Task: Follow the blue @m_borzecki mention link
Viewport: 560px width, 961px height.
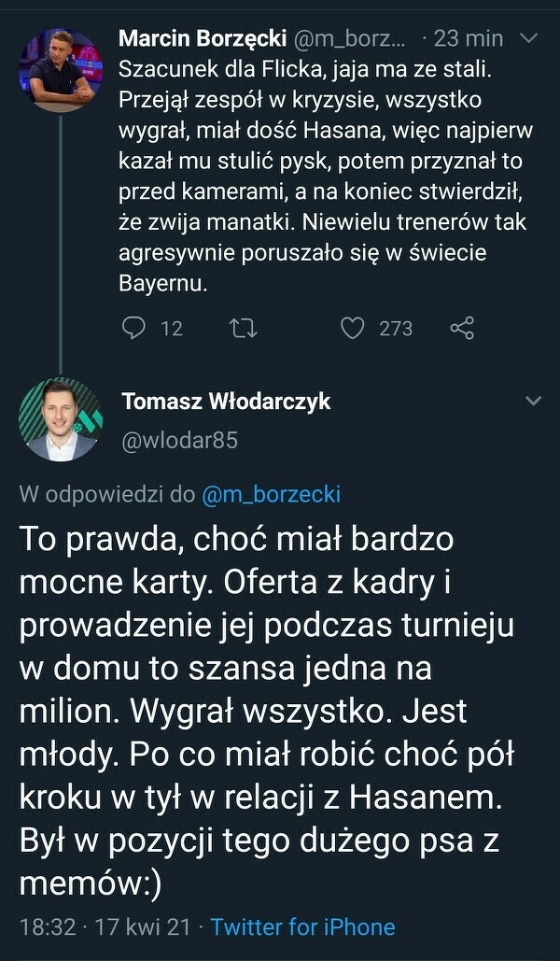Action: tap(272, 495)
